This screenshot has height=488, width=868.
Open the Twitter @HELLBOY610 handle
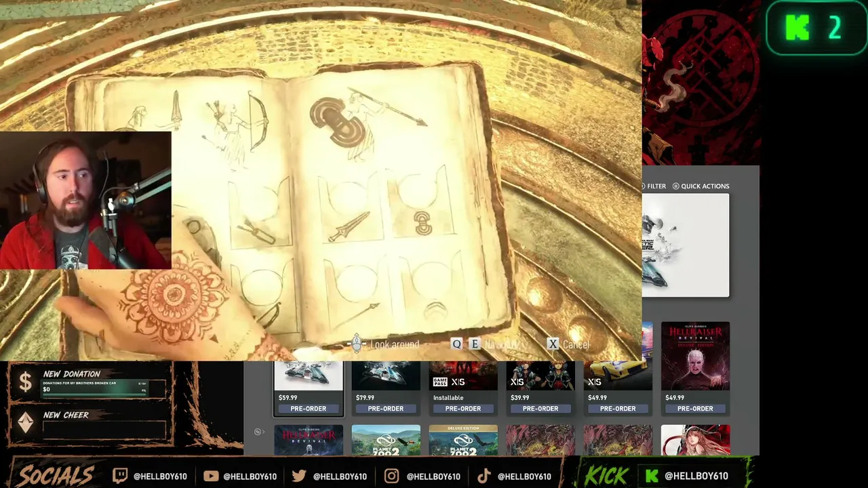pos(340,476)
